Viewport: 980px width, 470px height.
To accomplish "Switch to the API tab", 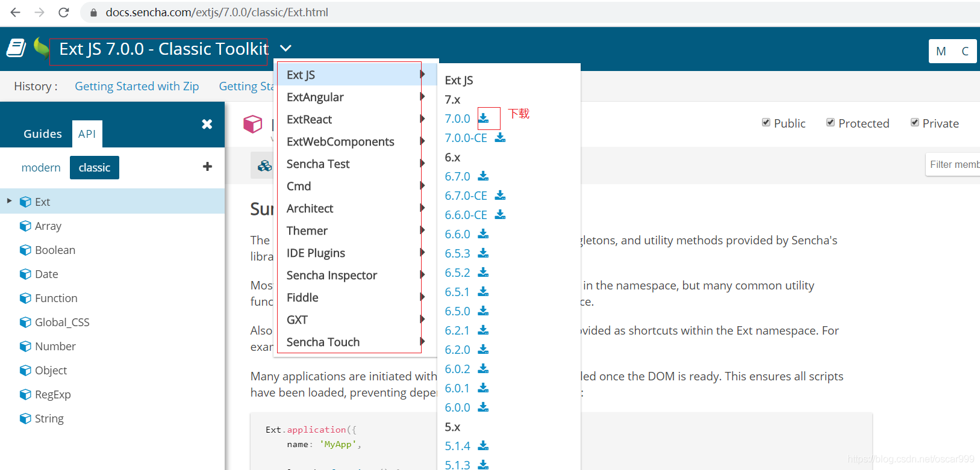I will pos(87,134).
